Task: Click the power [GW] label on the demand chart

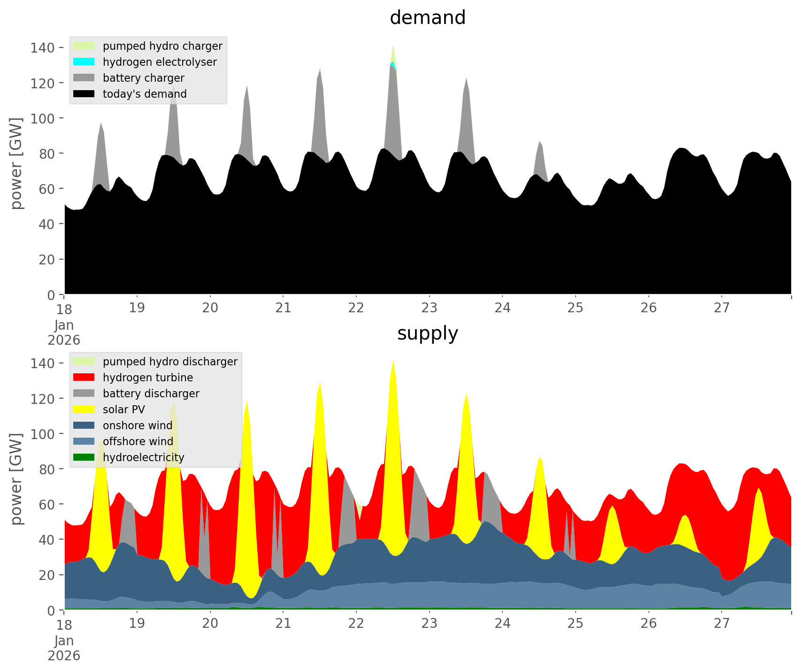Action: click(x=16, y=163)
